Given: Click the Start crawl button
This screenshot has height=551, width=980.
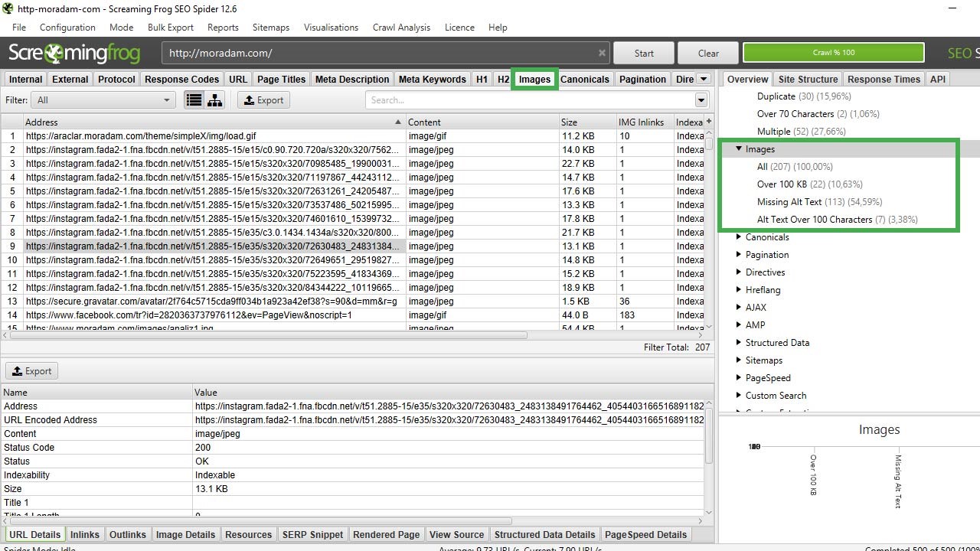Looking at the screenshot, I should point(644,53).
